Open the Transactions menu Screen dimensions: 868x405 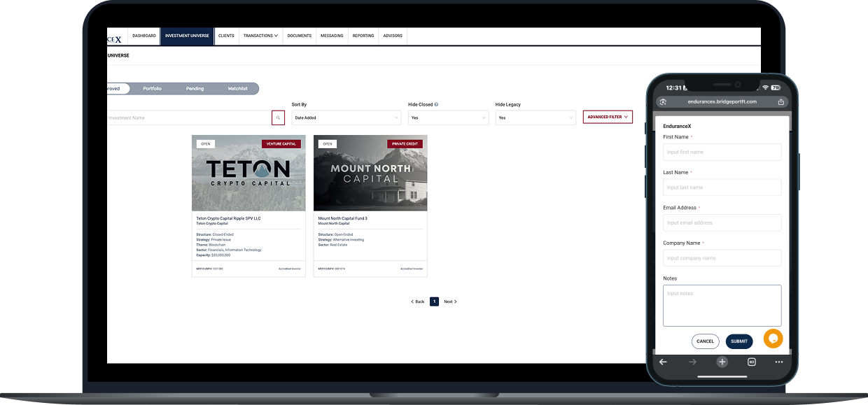point(260,36)
